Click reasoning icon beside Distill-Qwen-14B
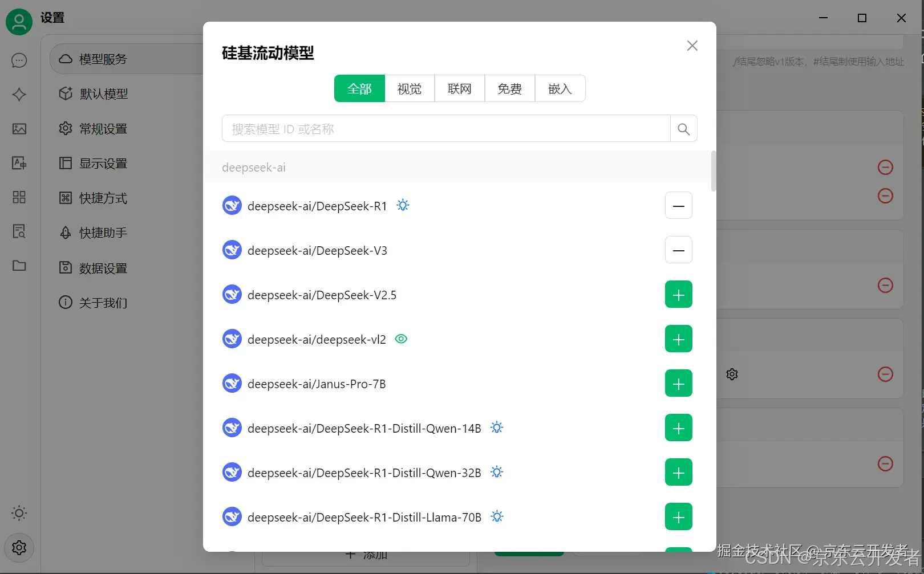This screenshot has height=574, width=924. [497, 428]
